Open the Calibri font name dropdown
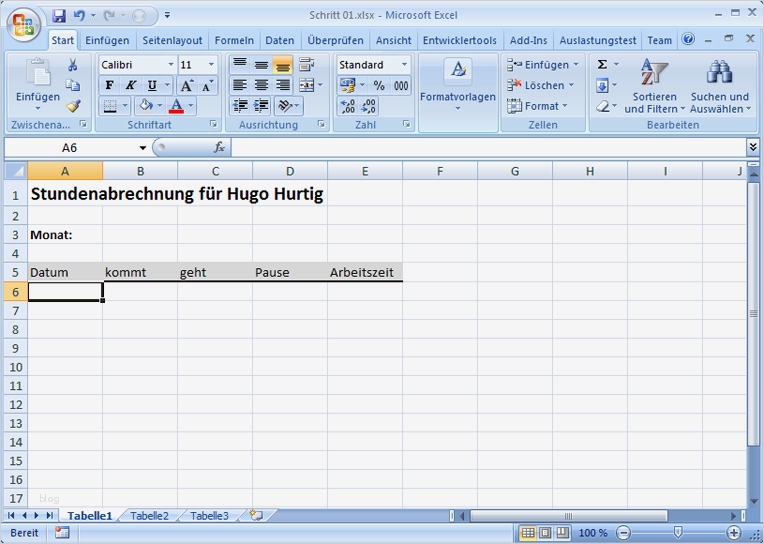This screenshot has width=764, height=544. pos(171,64)
